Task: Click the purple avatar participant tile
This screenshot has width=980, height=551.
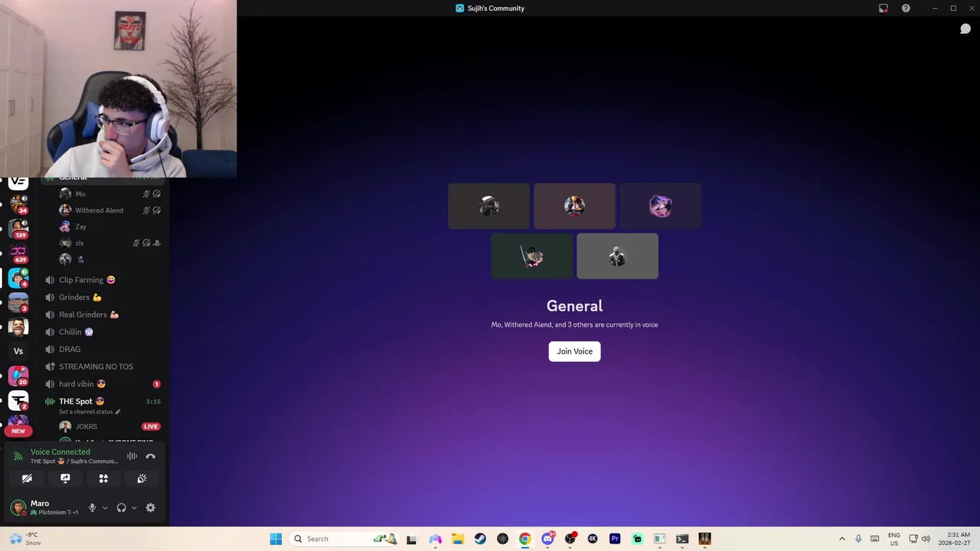Action: point(660,206)
